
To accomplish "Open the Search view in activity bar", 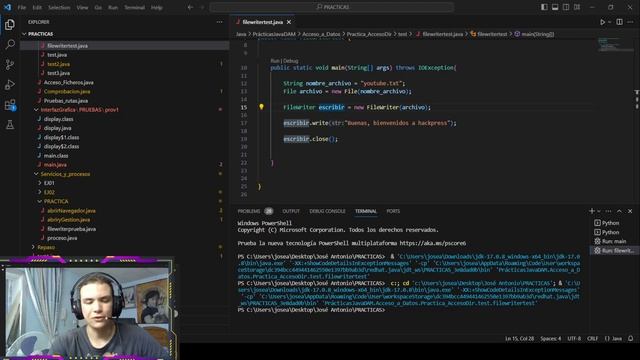I will click(10, 44).
